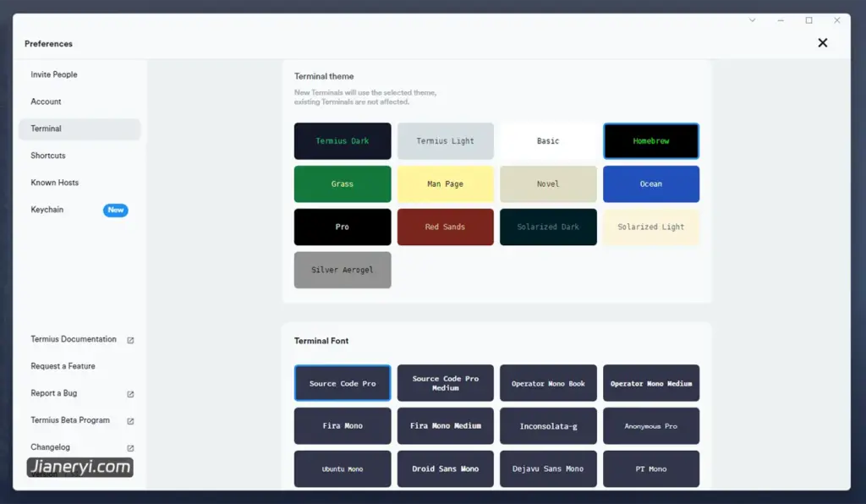Click external-link icon beside Termius Documentation
The width and height of the screenshot is (866, 504).
click(x=130, y=340)
